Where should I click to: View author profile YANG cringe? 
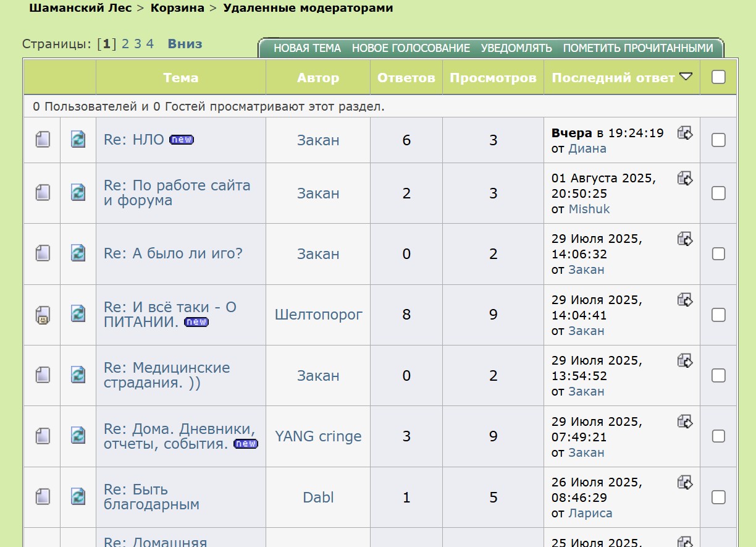click(x=318, y=436)
